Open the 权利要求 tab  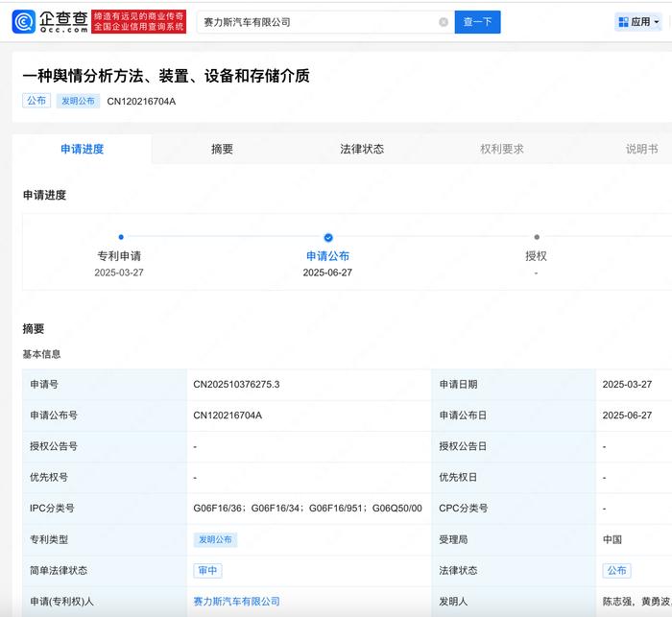[x=502, y=149]
